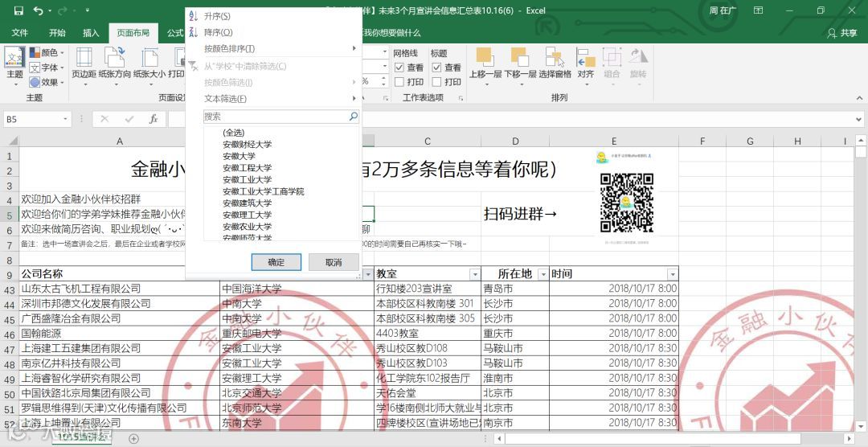Select the Page Layout (页面布局) tab
The height and width of the screenshot is (447, 868).
point(133,33)
